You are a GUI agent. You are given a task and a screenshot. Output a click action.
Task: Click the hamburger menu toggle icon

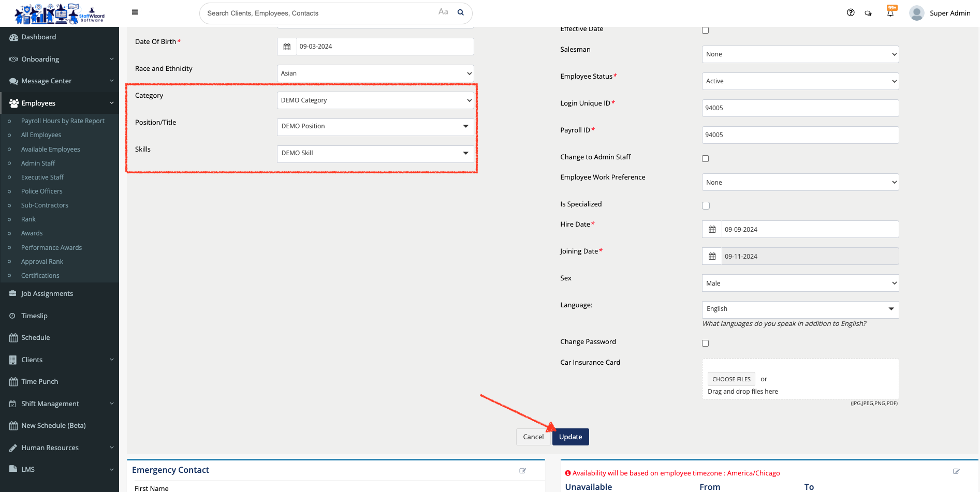pyautogui.click(x=135, y=12)
